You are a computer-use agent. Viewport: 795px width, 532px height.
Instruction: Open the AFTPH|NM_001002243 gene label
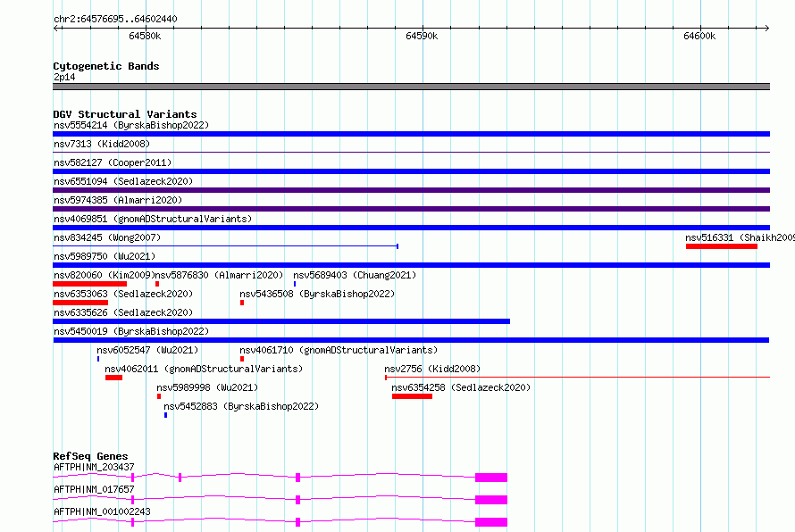click(x=102, y=511)
